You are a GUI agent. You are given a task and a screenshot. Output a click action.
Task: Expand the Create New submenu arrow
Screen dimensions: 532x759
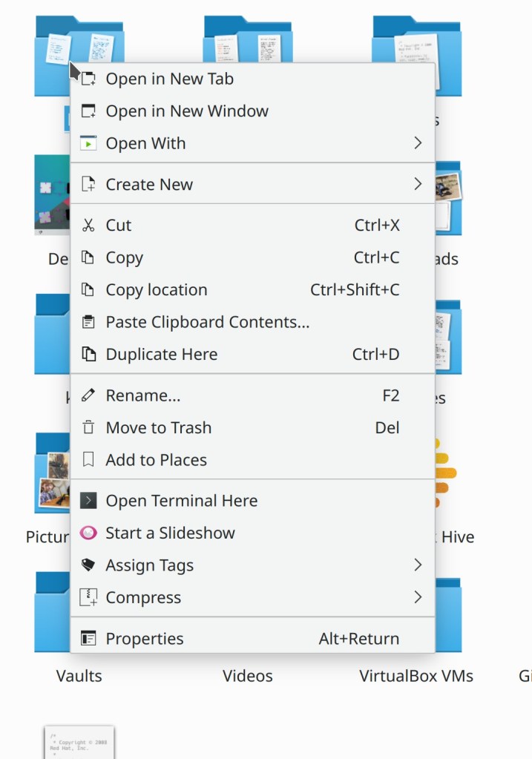[x=418, y=184]
